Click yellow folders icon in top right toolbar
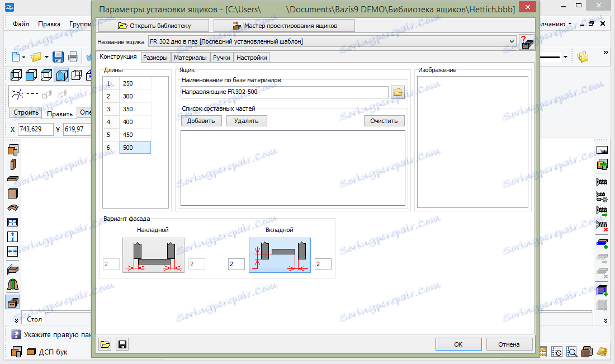This screenshot has height=364, width=615. click(583, 57)
